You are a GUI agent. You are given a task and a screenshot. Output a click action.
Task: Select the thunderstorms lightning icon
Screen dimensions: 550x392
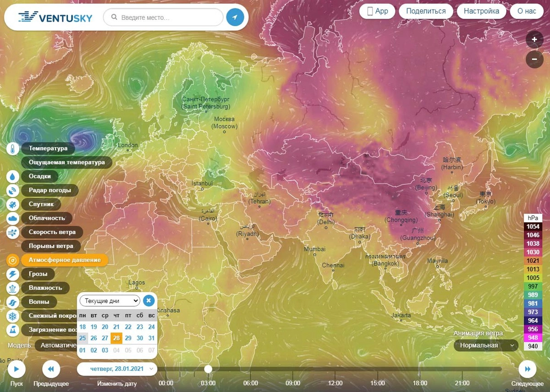pos(13,274)
